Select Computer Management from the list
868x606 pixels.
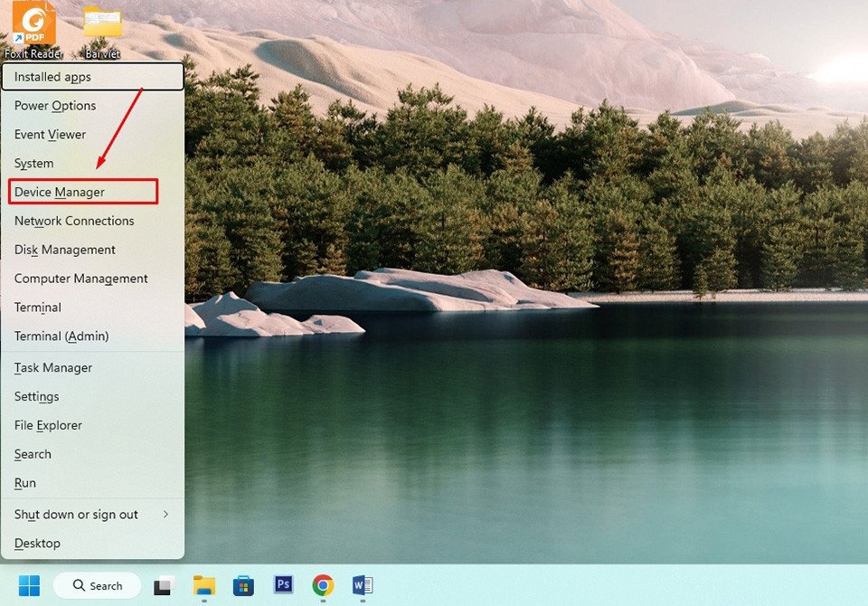[80, 279]
